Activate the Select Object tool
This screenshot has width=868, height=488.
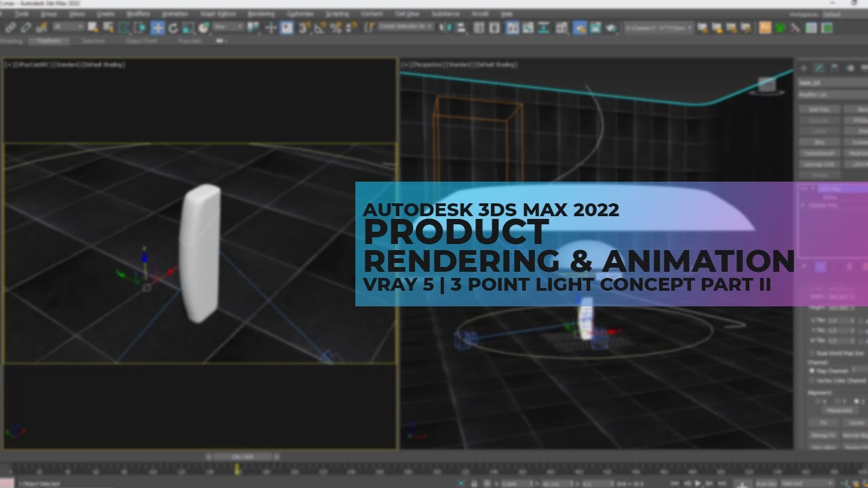[93, 28]
